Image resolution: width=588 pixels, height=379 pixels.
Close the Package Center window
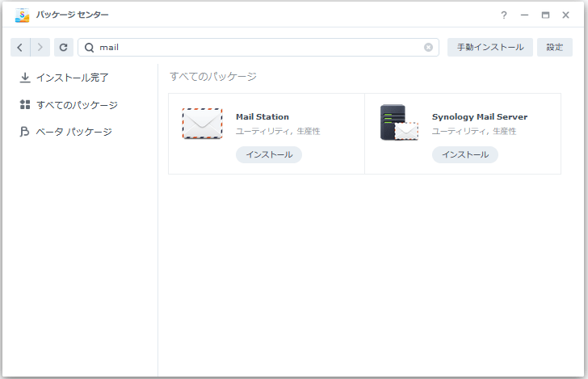pos(566,15)
